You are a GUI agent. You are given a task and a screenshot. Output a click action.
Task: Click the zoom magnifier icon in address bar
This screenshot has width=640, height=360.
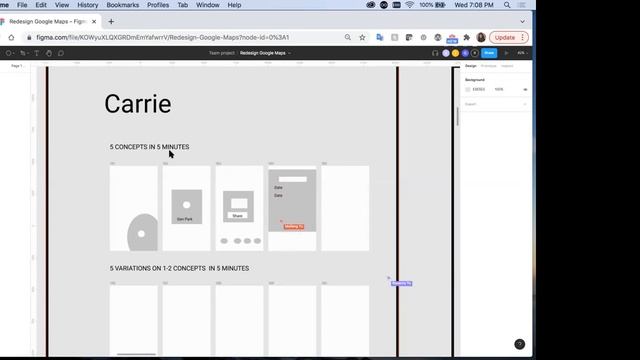tap(347, 38)
